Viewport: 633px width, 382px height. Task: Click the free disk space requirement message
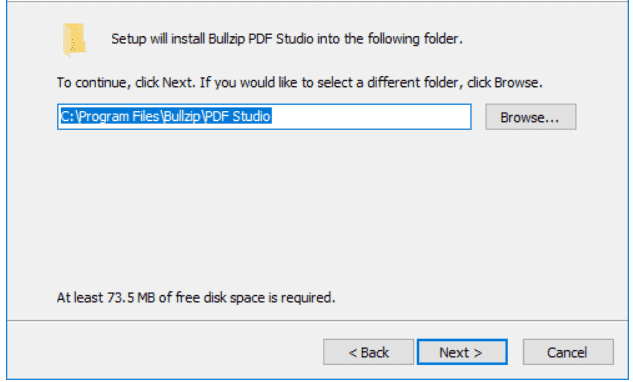coord(196,298)
